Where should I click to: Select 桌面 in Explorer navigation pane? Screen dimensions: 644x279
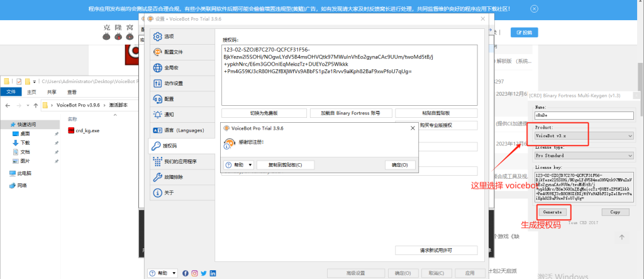25,134
